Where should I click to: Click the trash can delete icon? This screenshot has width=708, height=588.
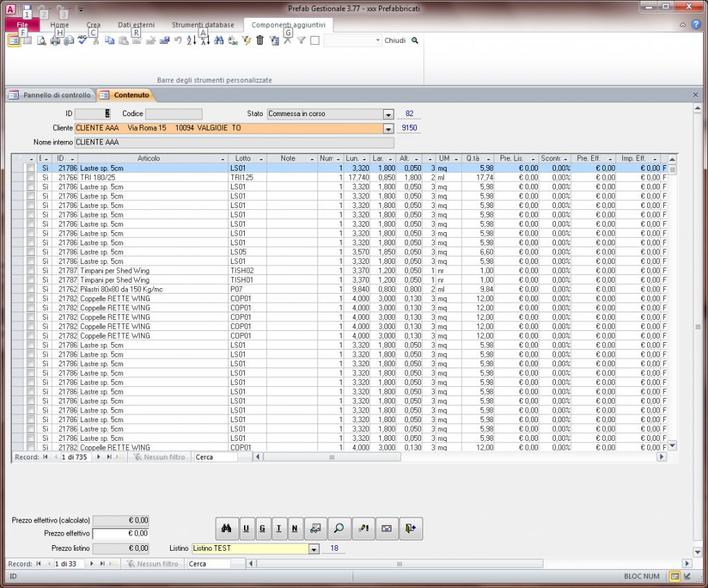(260, 41)
